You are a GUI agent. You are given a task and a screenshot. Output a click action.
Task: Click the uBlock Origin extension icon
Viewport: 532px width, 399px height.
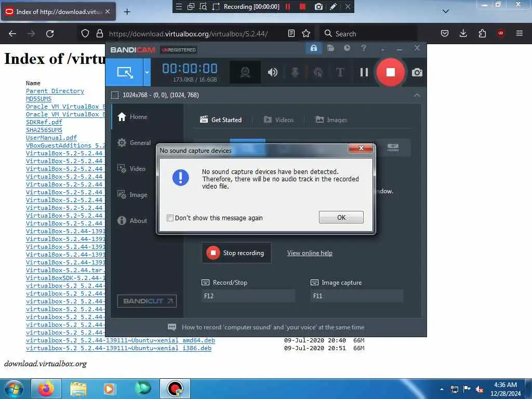(500, 33)
